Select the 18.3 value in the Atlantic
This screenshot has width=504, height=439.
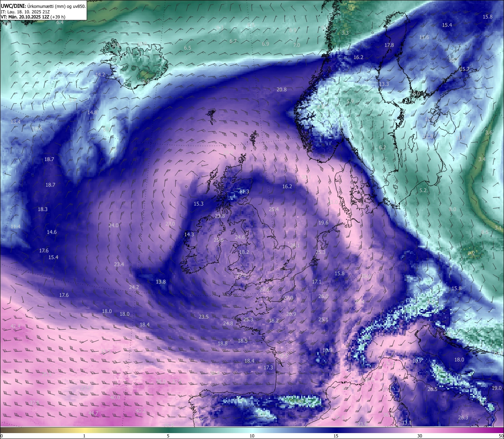[x=43, y=209]
